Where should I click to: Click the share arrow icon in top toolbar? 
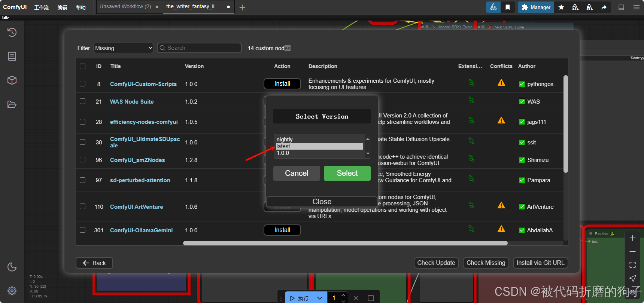click(604, 7)
